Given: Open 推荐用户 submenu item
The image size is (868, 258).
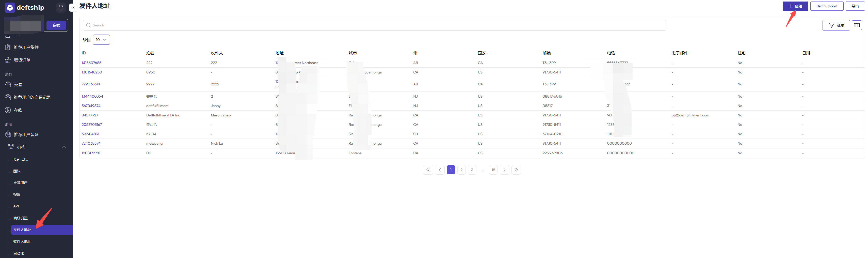Looking at the screenshot, I should click(21, 183).
